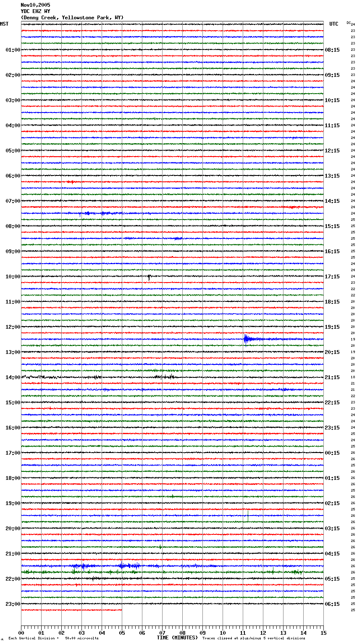The width and height of the screenshot is (357, 644).
Task: Click the 02:15 UTC time label
Action: click(332, 503)
